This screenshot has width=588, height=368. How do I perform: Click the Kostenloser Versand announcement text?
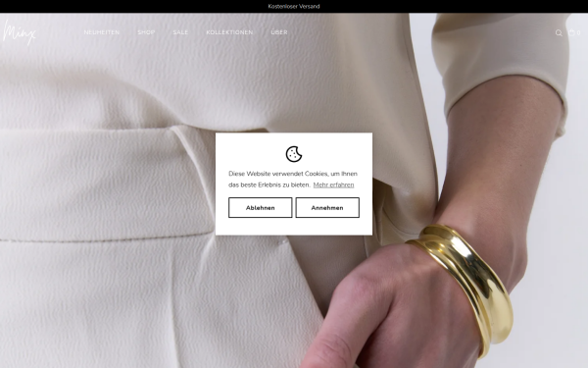click(x=294, y=7)
